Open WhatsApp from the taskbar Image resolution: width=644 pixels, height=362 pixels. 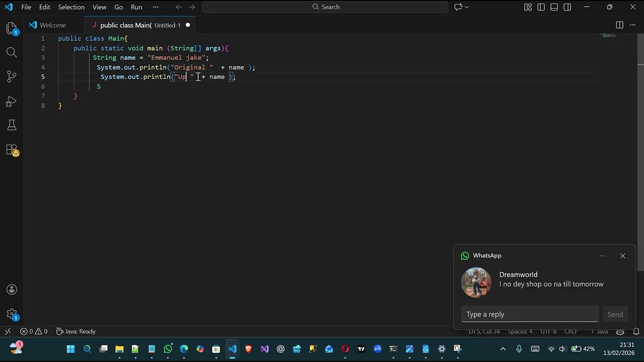[x=168, y=349]
